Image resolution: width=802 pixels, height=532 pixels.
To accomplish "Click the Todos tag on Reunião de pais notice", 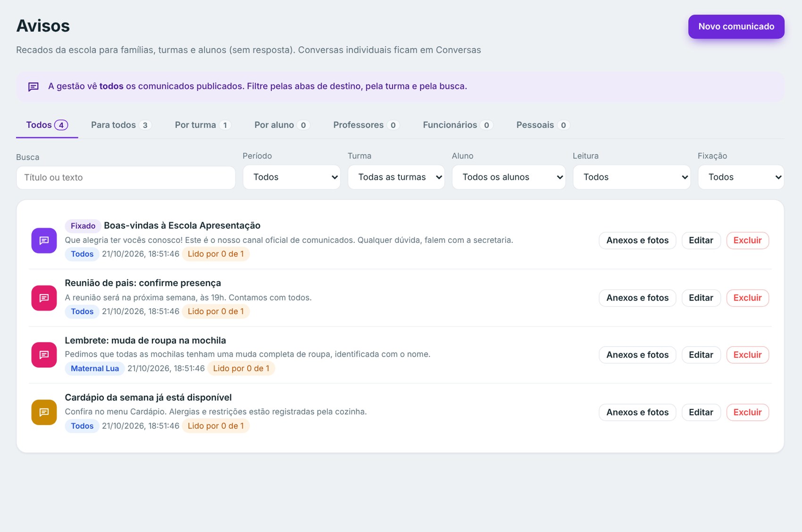I will coord(82,312).
